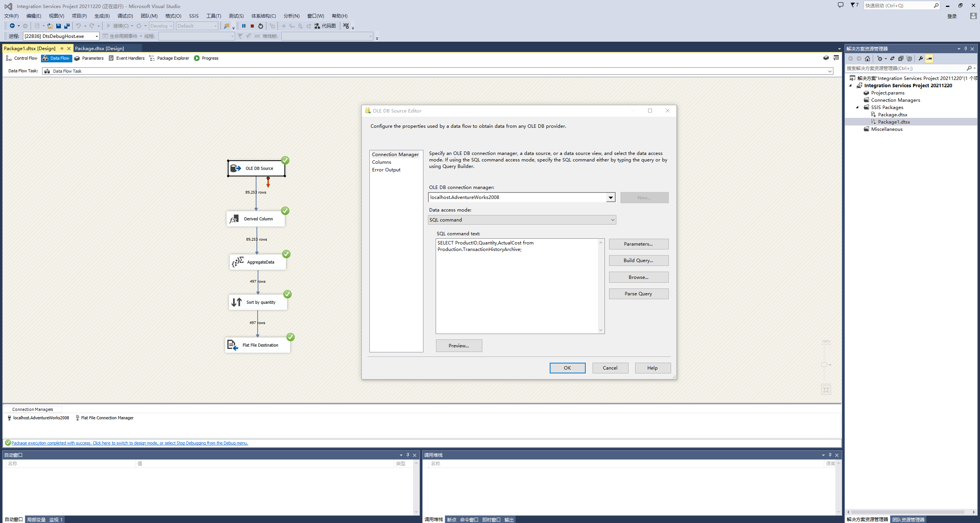Toggle pin on Package1.dtsx tab
The width and height of the screenshot is (980, 523).
click(x=62, y=49)
